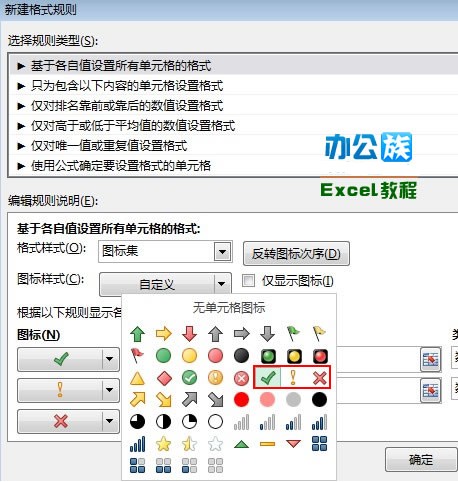Screen dimensions: 458x482
Task: Open the green checkmark icon dropdown
Action: tap(109, 359)
